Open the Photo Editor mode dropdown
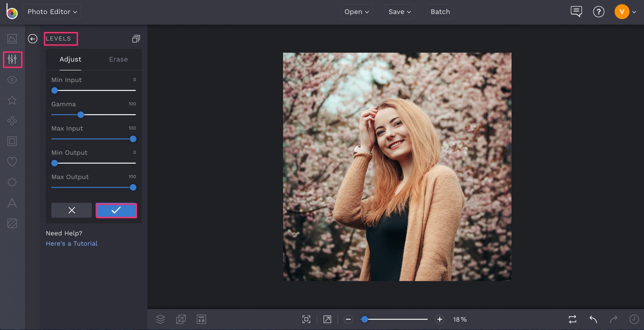Viewport: 644px width, 330px height. coord(52,12)
